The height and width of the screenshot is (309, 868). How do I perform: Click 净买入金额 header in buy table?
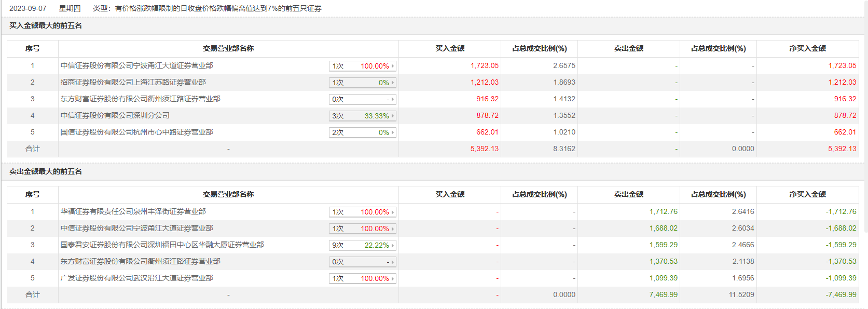coord(807,48)
